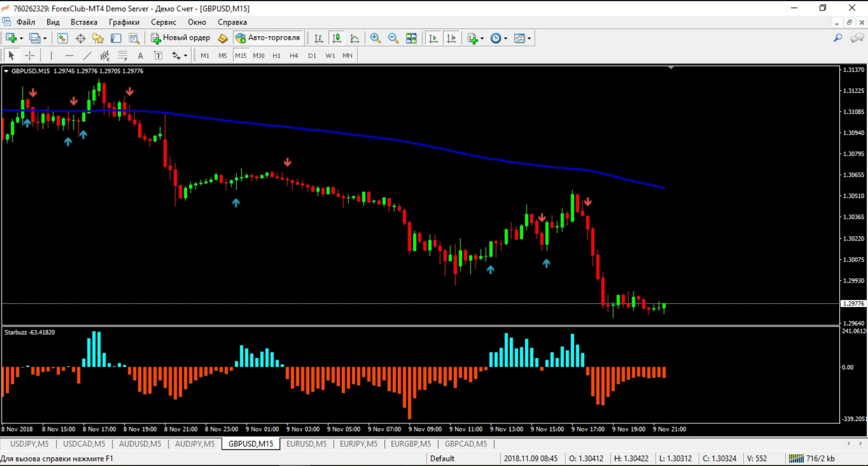Zoom in on the chart
This screenshot has width=868, height=466.
tap(376, 38)
